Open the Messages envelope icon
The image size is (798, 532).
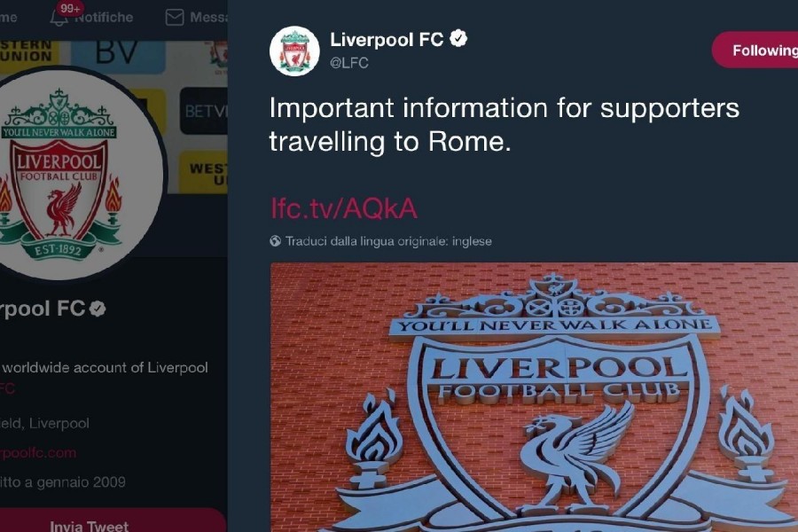coord(175,18)
